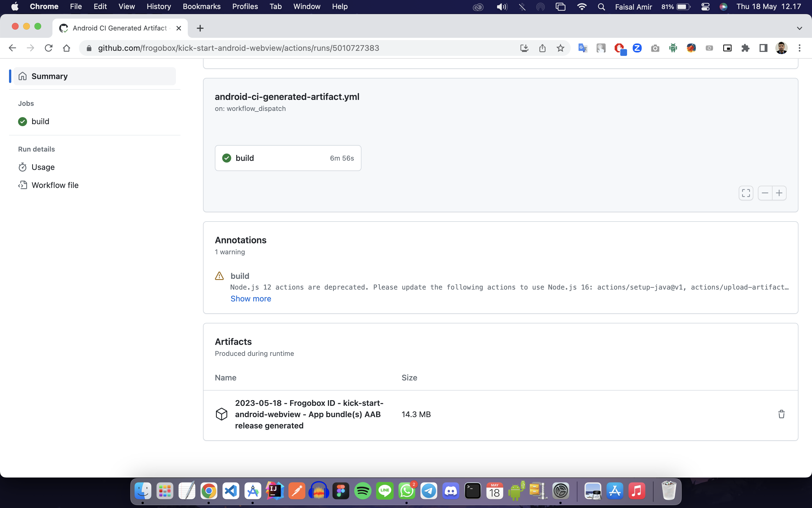The width and height of the screenshot is (812, 508).
Task: Click the install/download icon in the address bar
Action: click(x=524, y=48)
